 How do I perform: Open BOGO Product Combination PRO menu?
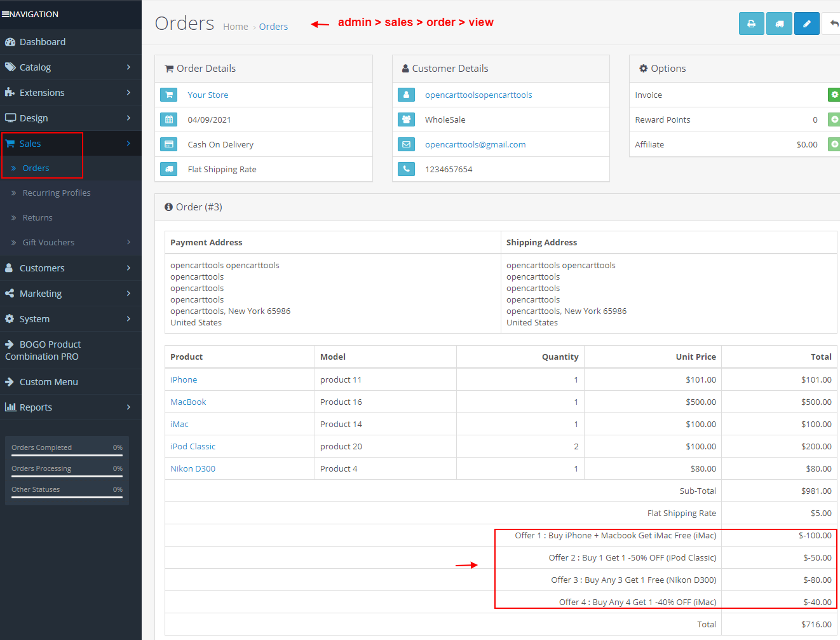coord(71,350)
